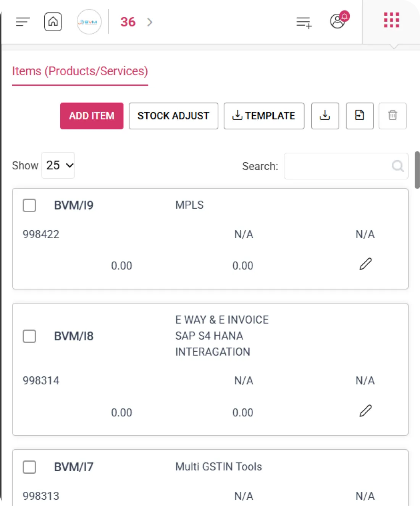420x512 pixels.
Task: Click HSN code 998313
Action: [41, 496]
